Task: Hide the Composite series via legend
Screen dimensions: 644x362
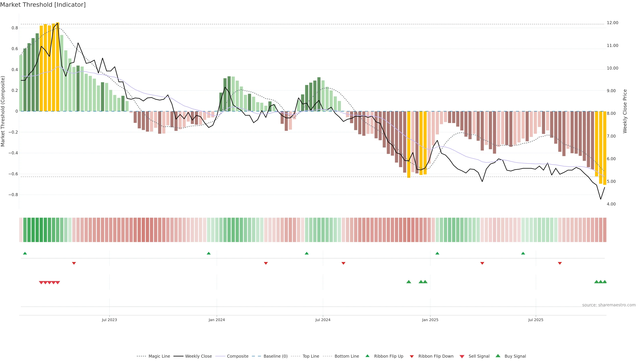Action: [237, 356]
